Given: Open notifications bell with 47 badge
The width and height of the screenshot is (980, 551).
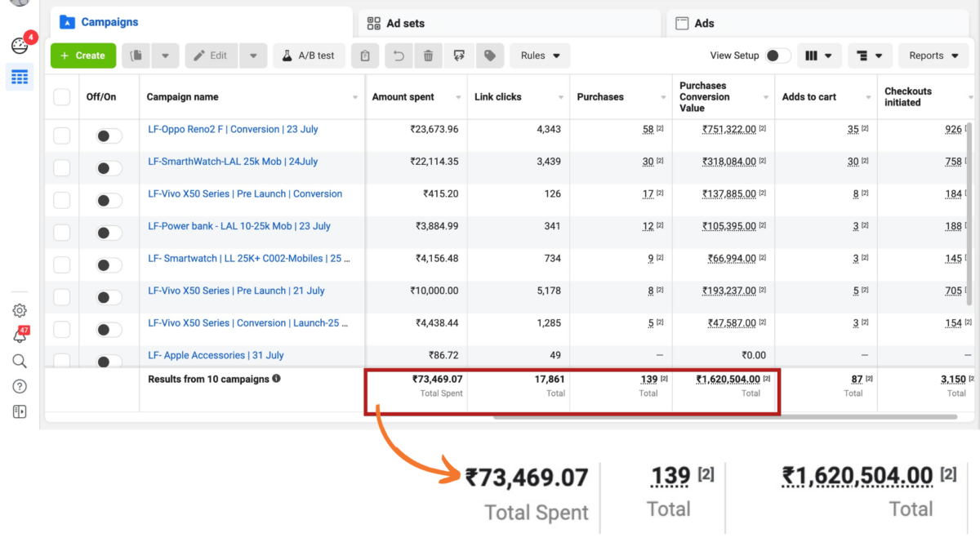Looking at the screenshot, I should (x=20, y=335).
